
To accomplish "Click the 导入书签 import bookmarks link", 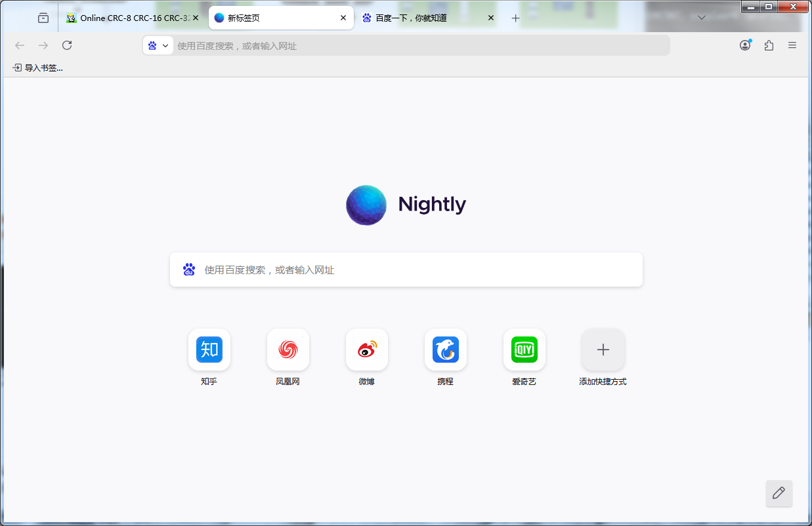I will click(x=38, y=68).
